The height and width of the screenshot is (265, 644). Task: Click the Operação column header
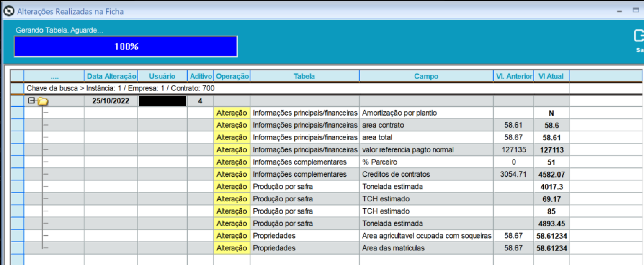click(232, 76)
